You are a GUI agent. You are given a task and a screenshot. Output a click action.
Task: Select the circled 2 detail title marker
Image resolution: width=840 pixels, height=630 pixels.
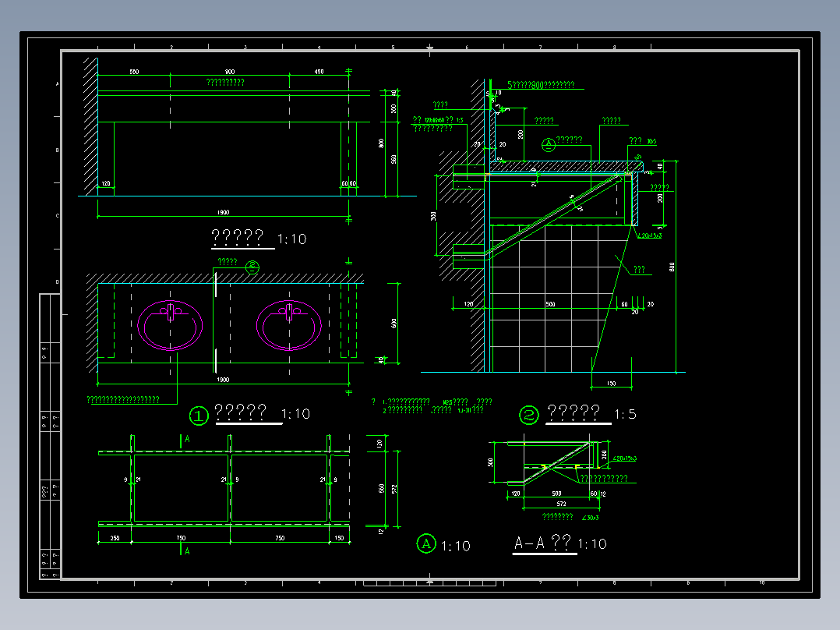[529, 415]
